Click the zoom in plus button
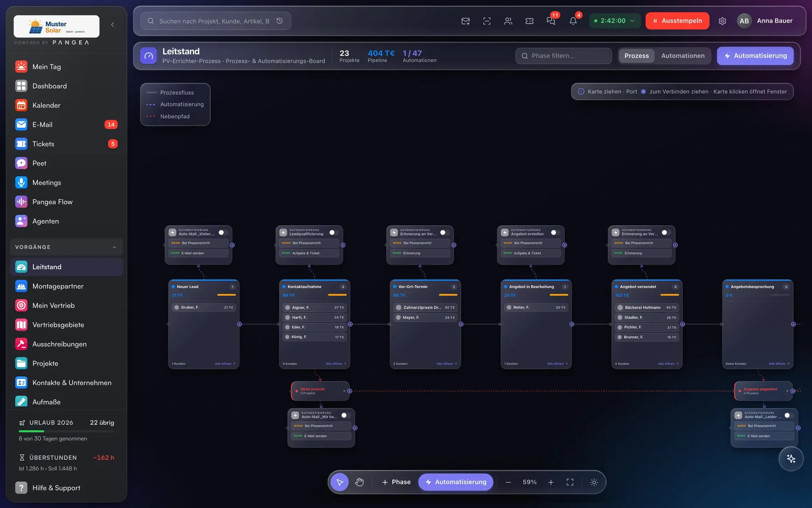The width and height of the screenshot is (812, 508). (x=551, y=482)
